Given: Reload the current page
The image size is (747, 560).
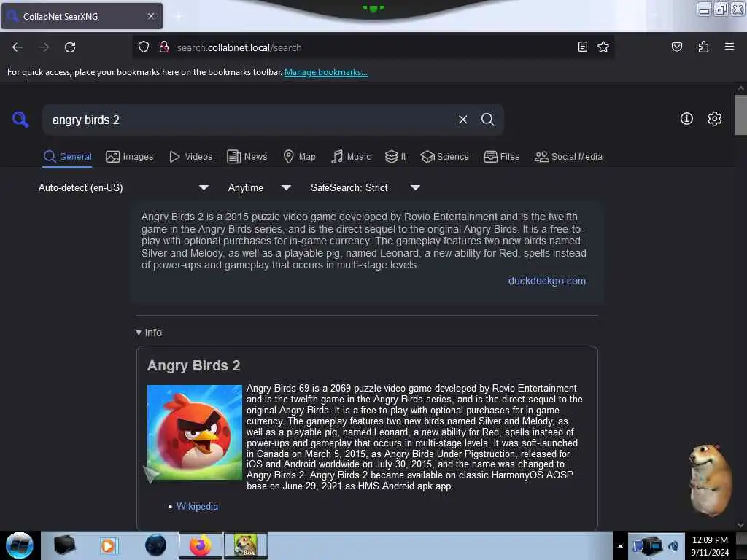Looking at the screenshot, I should pos(70,47).
